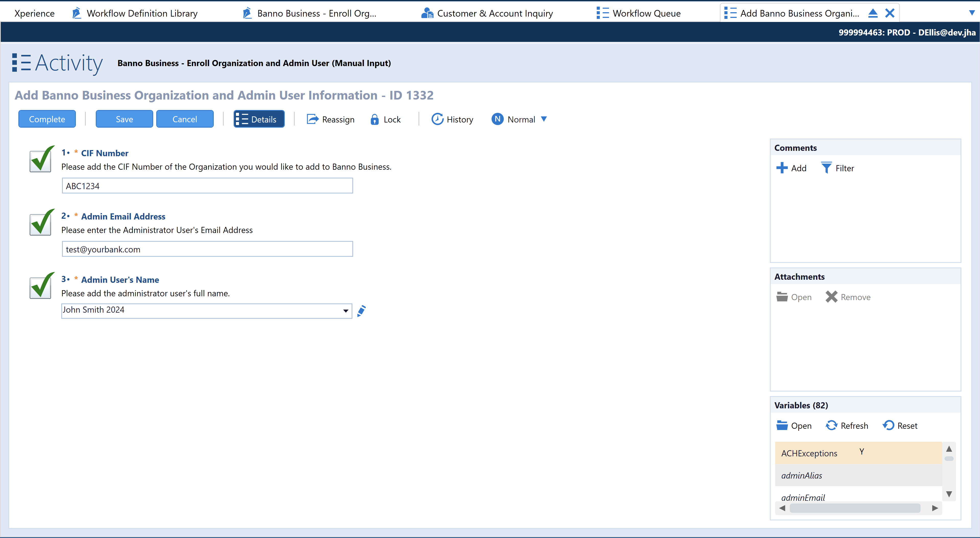Open the Variables folder icon

[x=782, y=425]
